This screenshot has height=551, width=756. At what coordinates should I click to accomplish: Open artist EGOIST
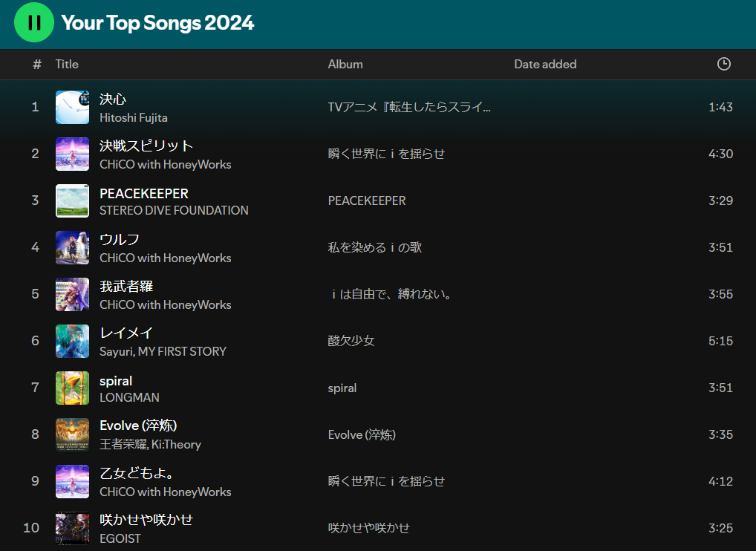coord(120,538)
